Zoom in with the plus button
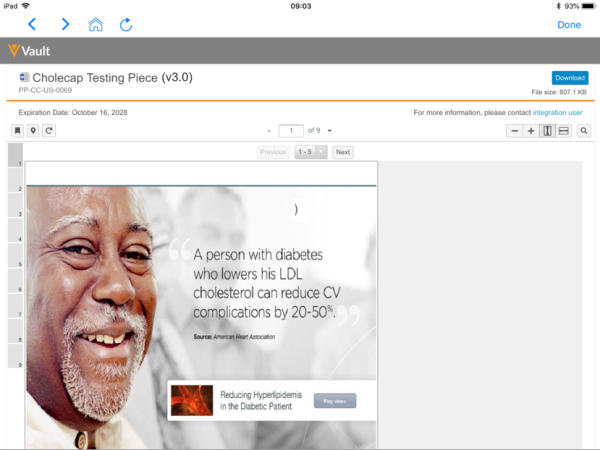 click(531, 131)
